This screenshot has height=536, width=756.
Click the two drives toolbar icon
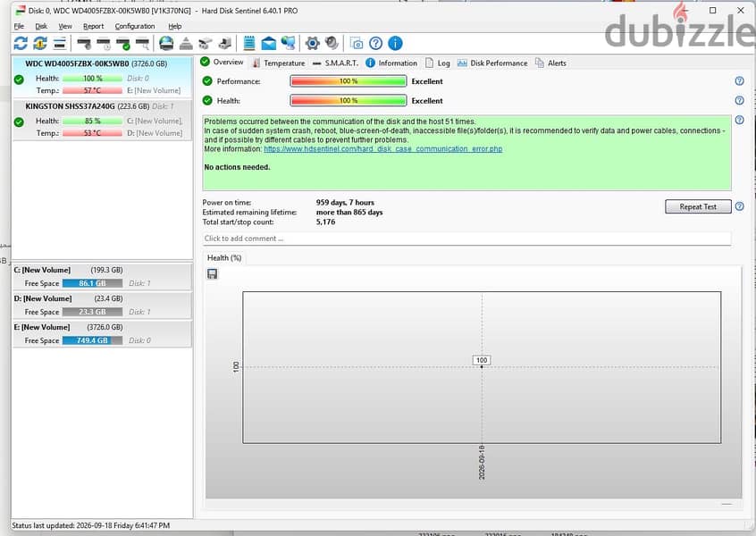click(x=206, y=44)
